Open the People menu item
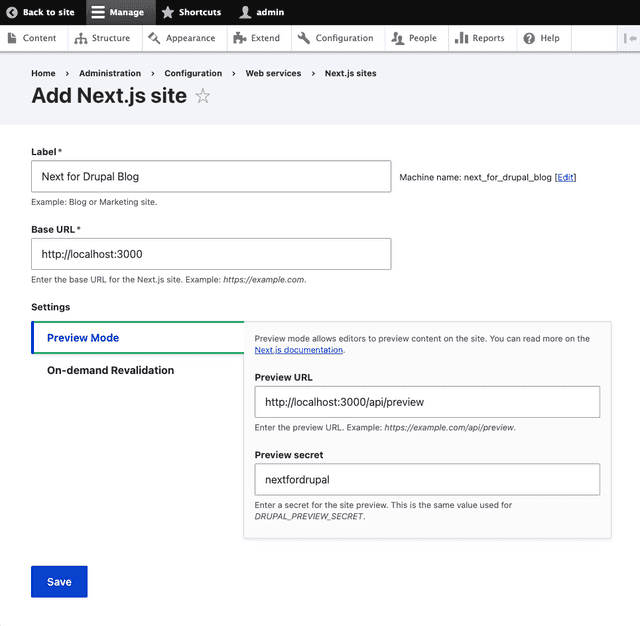 [x=417, y=38]
